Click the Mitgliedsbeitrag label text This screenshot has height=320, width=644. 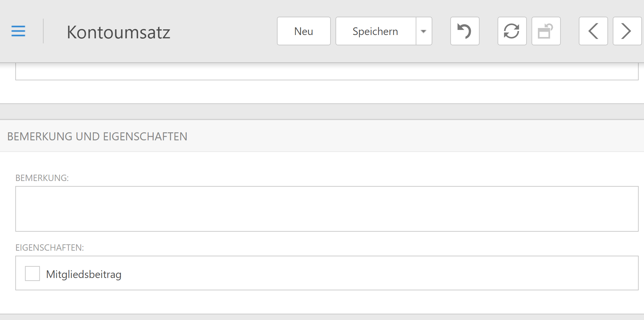(84, 274)
